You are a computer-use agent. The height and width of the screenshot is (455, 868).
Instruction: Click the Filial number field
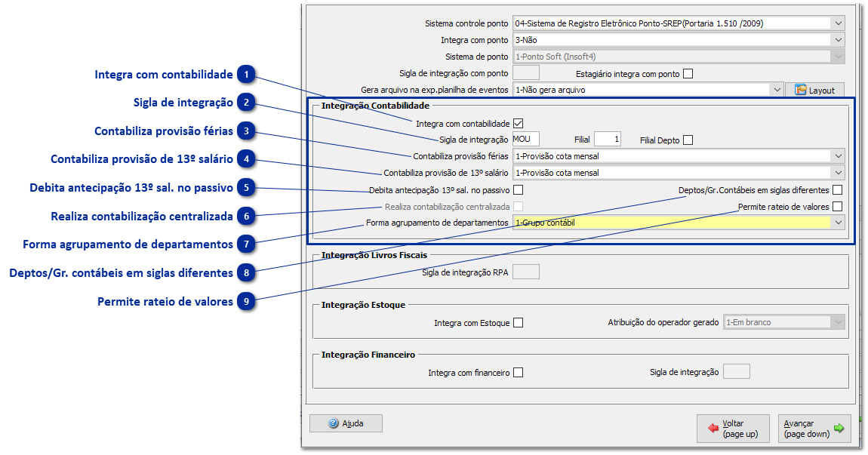[x=608, y=139]
